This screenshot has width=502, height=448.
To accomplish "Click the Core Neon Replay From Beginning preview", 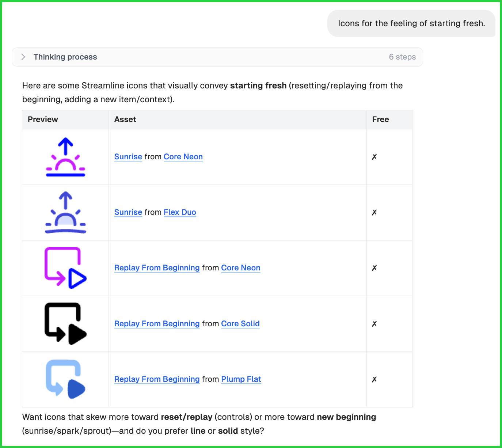I will (65, 268).
